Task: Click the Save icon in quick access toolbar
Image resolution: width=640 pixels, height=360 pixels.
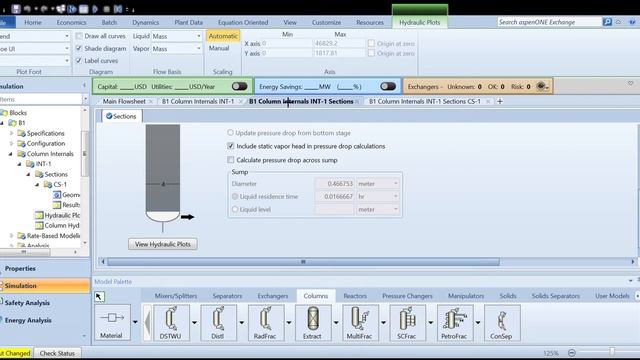Action: pos(16,9)
